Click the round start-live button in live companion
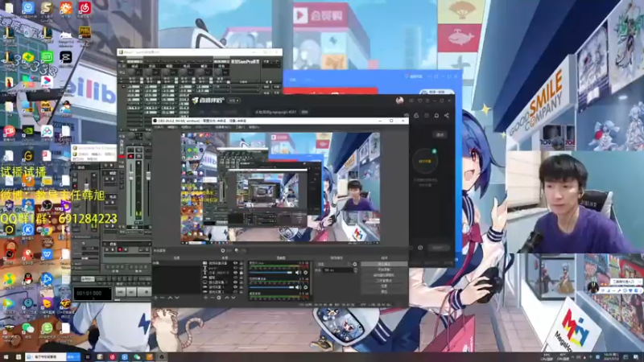644x362 pixels. click(x=425, y=161)
